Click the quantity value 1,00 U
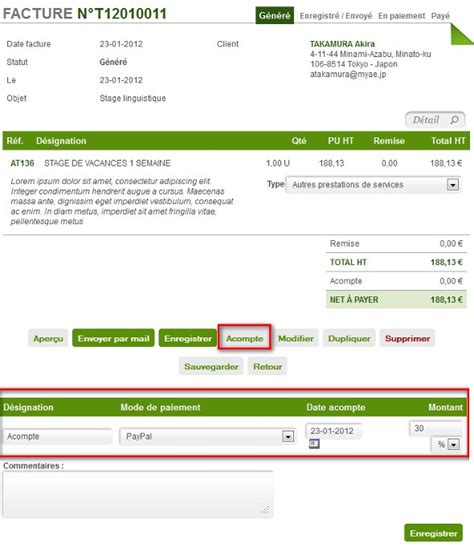This screenshot has height=547, width=474. (278, 163)
